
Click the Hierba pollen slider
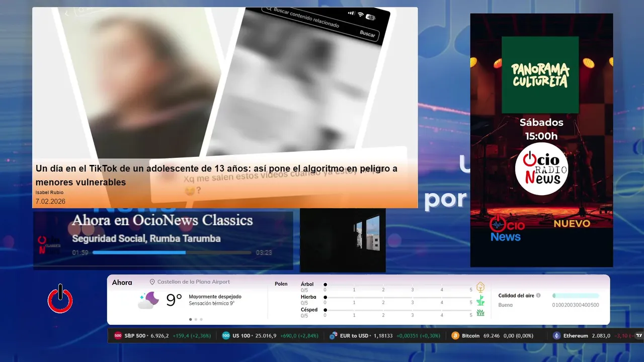pyautogui.click(x=398, y=297)
